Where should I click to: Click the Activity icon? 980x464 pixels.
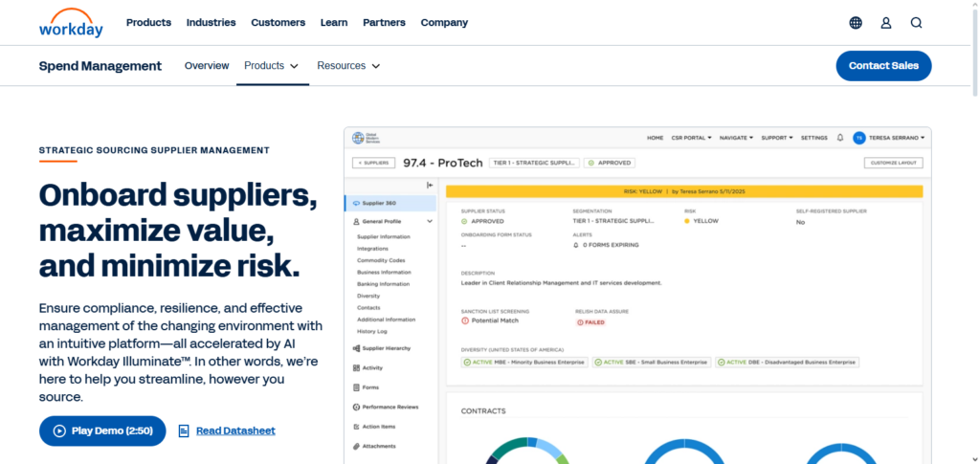pos(356,367)
